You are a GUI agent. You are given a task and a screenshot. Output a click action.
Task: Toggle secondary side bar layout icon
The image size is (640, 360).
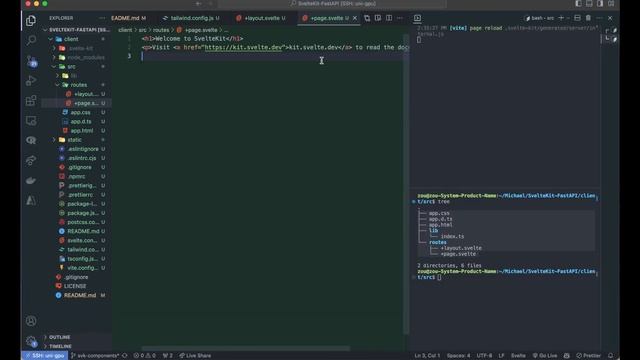pyautogui.click(x=600, y=4)
